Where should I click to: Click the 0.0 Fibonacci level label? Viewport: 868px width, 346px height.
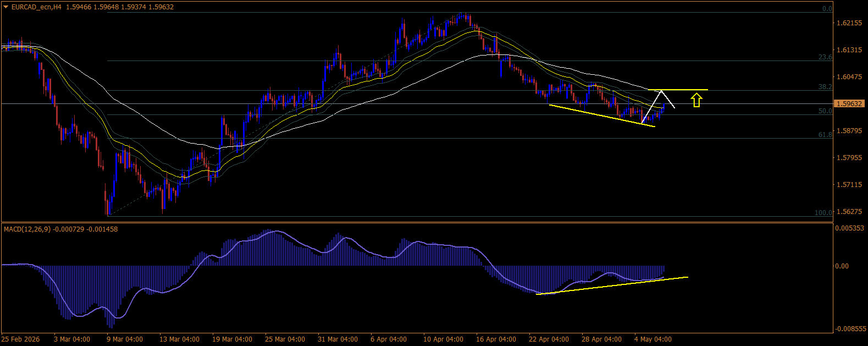coord(827,9)
